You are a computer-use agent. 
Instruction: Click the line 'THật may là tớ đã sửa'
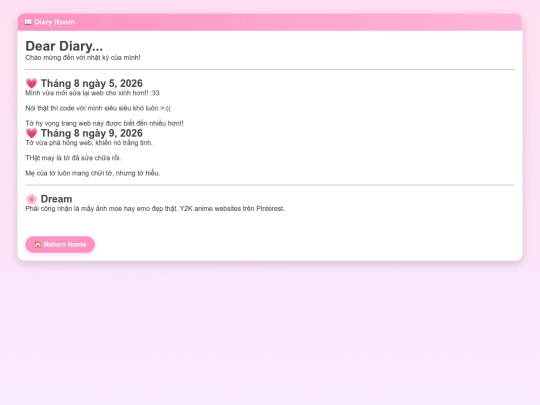73,158
